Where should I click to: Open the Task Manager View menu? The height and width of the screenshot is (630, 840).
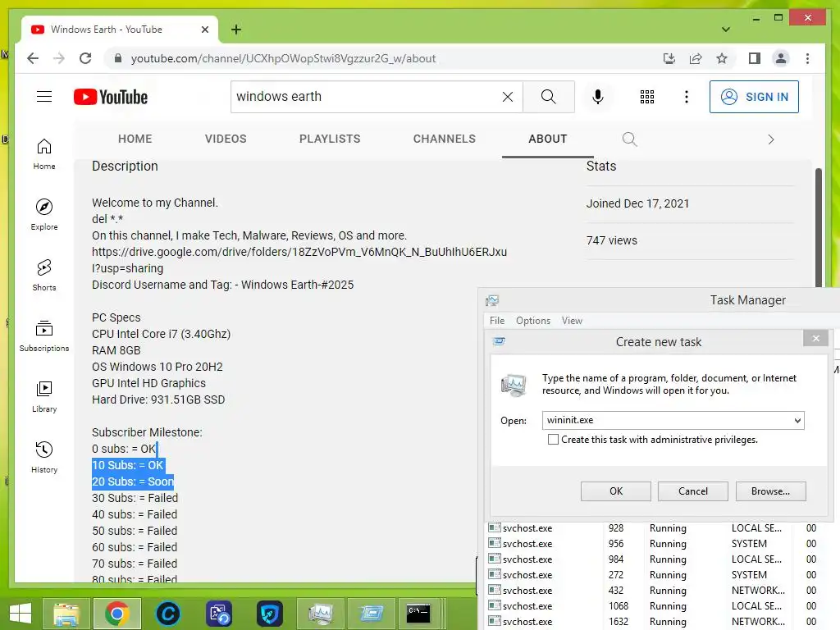pos(572,321)
